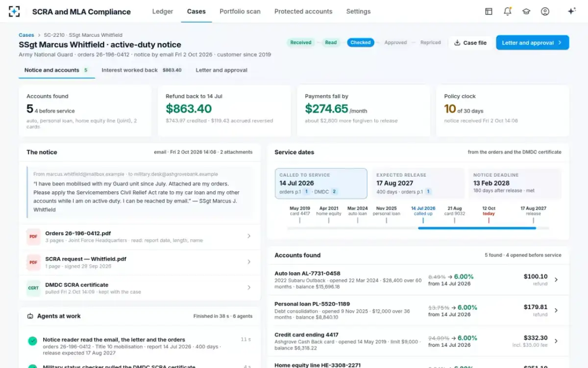Select the Received status pill

(x=301, y=43)
